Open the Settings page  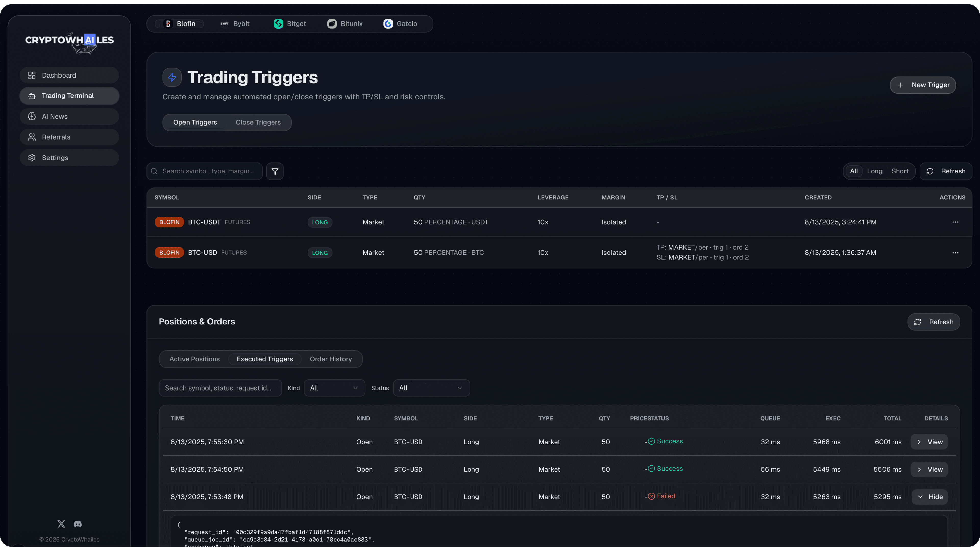[x=69, y=158]
